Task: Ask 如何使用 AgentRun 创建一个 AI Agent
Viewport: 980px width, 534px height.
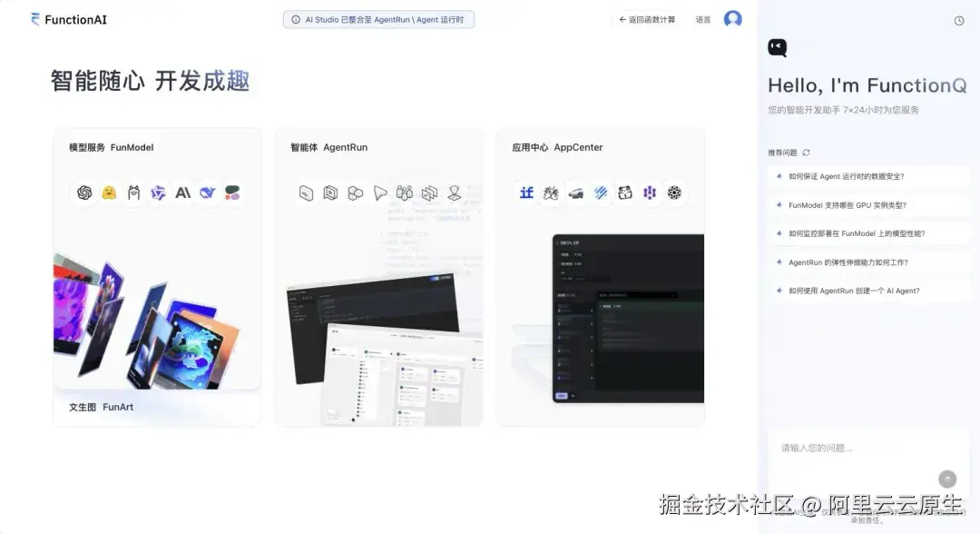Action: 868,291
